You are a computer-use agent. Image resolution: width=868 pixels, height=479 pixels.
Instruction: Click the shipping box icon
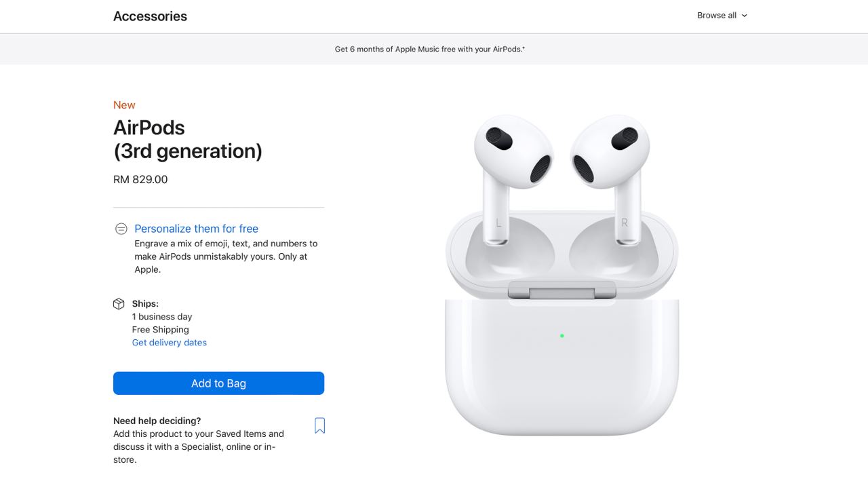pyautogui.click(x=119, y=304)
